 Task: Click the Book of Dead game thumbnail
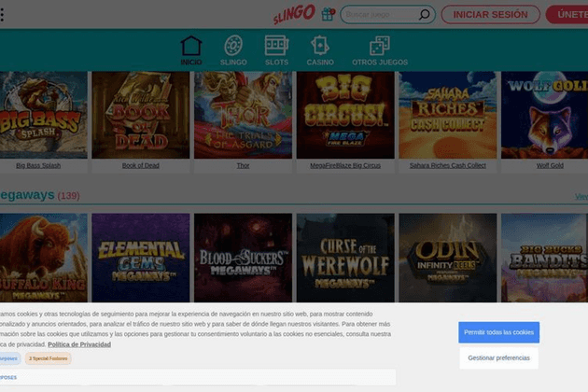coord(141,115)
